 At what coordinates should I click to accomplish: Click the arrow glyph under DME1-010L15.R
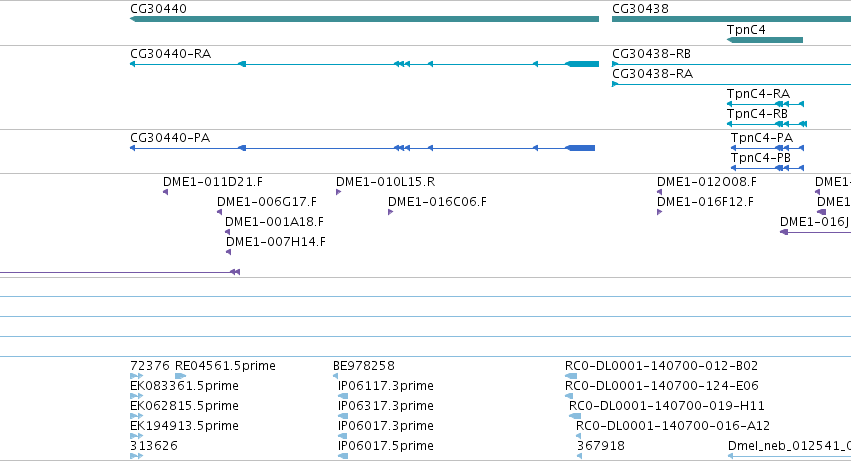[x=338, y=192]
